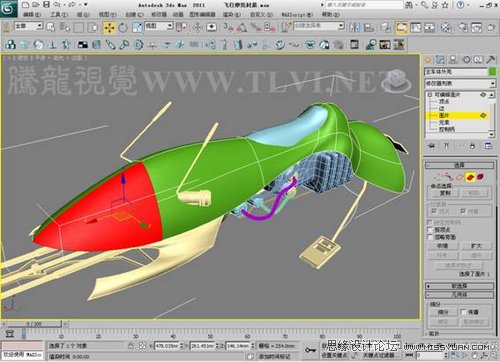
Task: Enable the 忽略背面 checkbox
Action: [x=430, y=237]
